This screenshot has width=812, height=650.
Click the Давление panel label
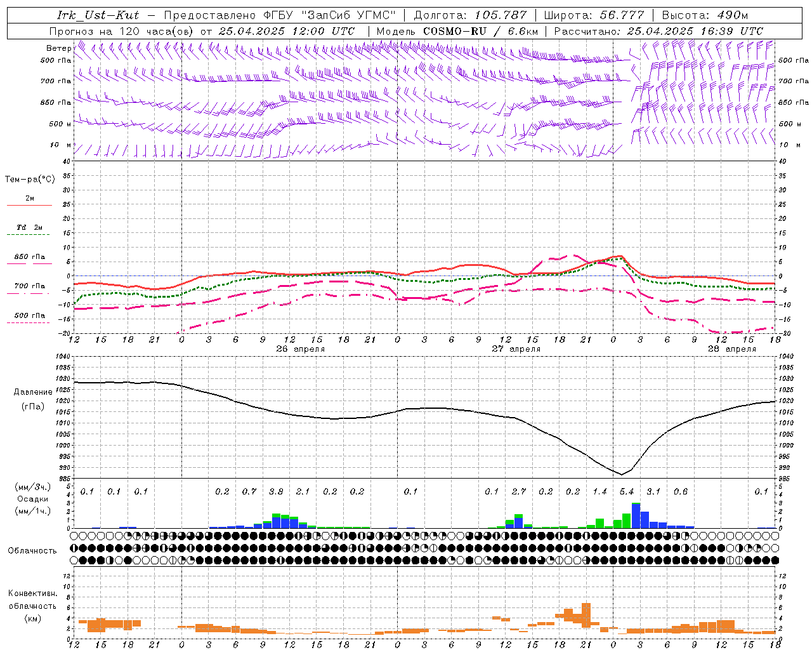tap(33, 392)
